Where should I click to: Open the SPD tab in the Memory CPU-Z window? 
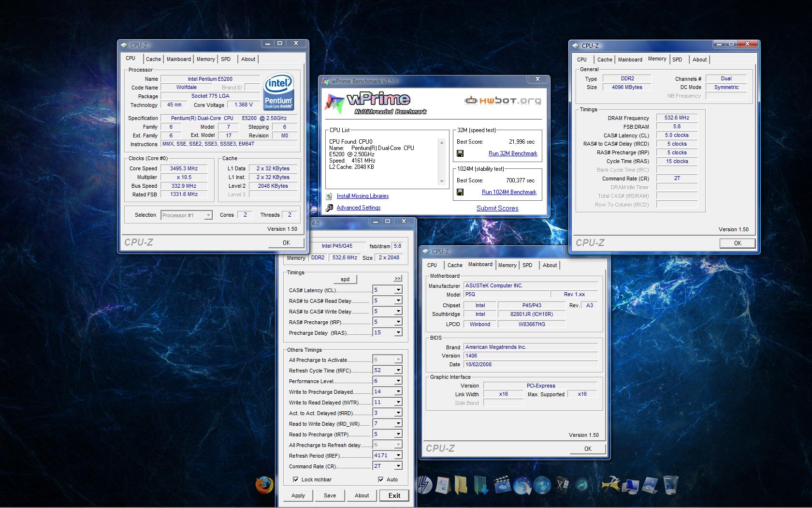pyautogui.click(x=677, y=60)
